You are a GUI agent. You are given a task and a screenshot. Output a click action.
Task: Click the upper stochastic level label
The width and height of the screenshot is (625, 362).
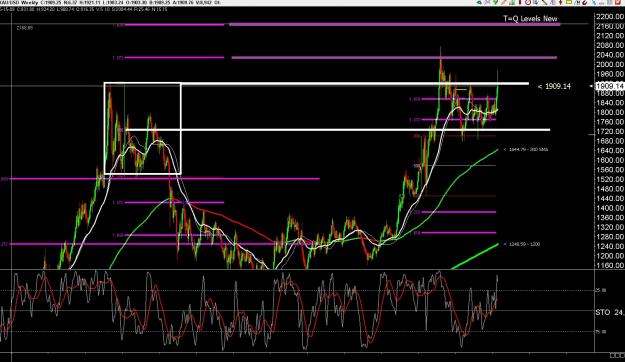[x=601, y=290]
